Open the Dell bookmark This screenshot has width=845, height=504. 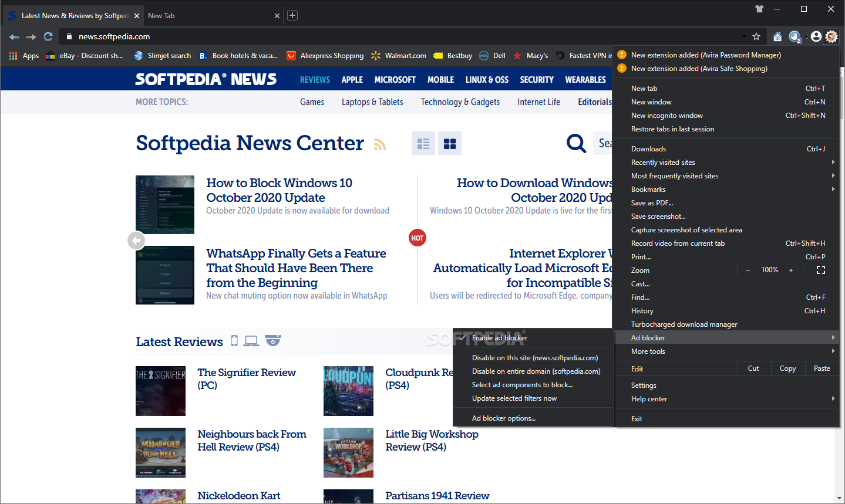point(492,56)
